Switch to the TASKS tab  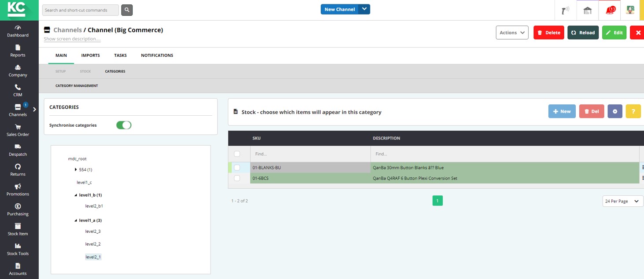(x=120, y=55)
